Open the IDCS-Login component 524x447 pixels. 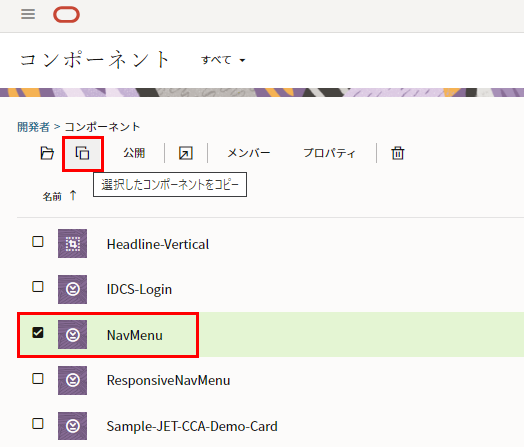pos(139,289)
